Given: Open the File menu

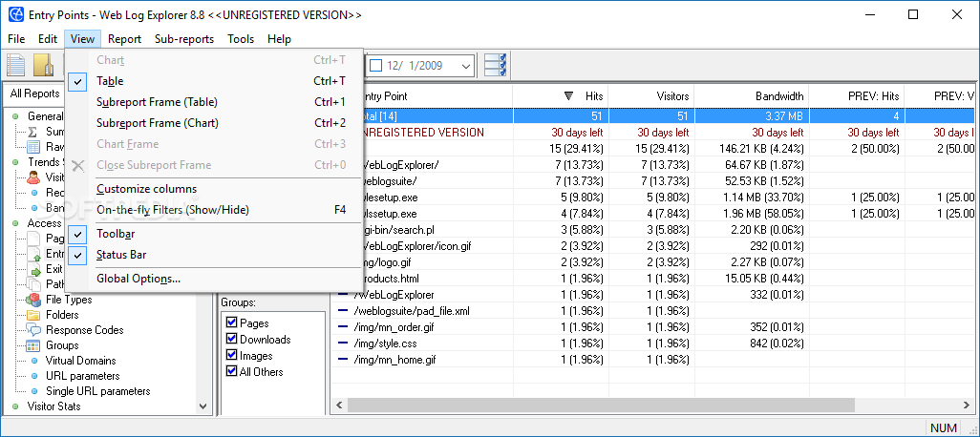Looking at the screenshot, I should point(17,39).
